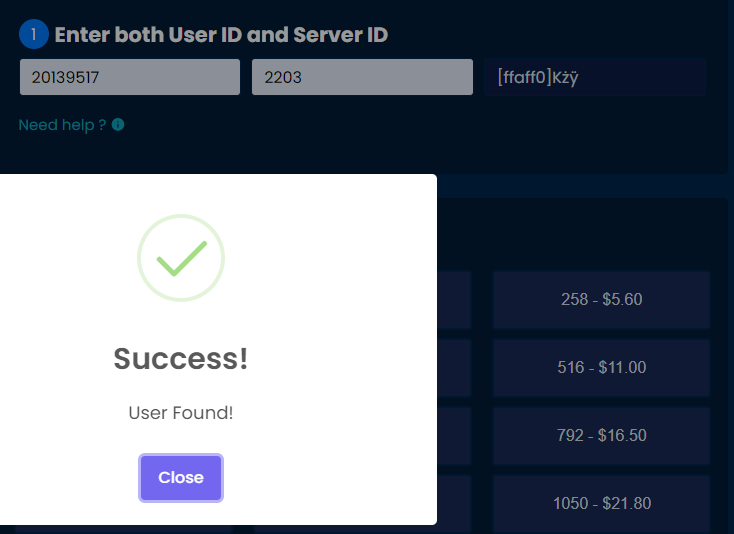Click the Success! heading in the dialog
Screen dimensions: 734x534
[x=181, y=359]
